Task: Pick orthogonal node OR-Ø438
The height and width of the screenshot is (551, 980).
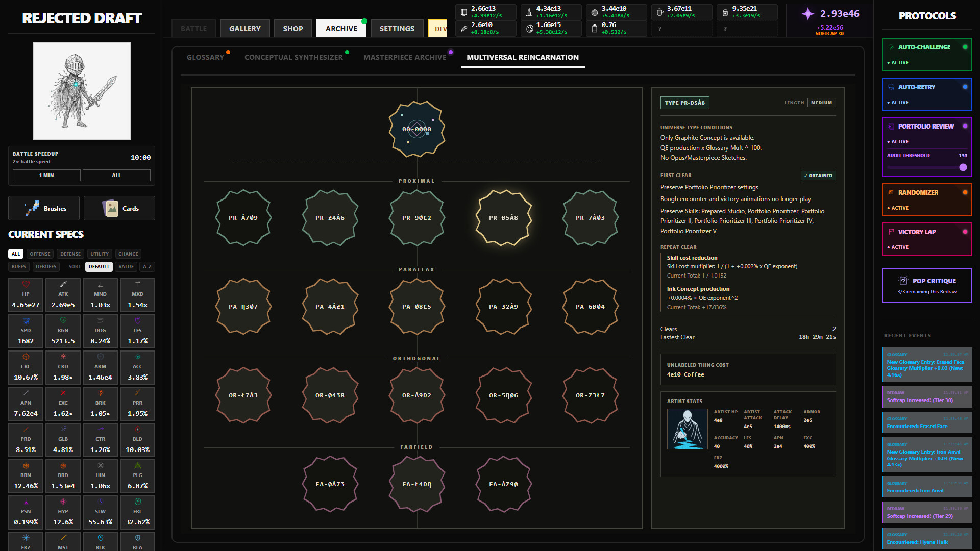Action: (330, 395)
